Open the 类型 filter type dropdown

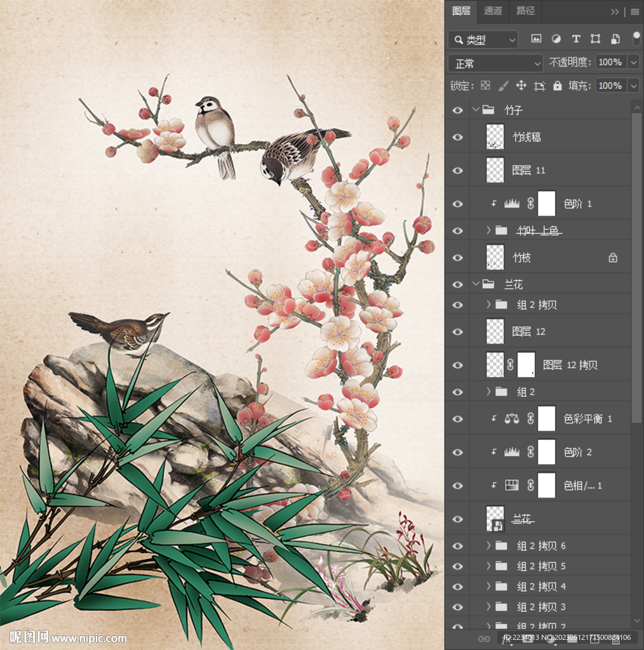coord(483,40)
